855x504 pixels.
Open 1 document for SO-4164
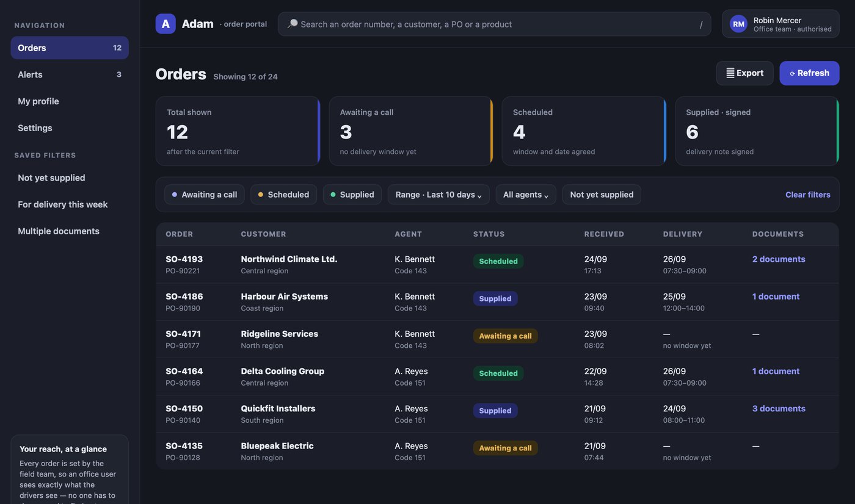point(776,371)
